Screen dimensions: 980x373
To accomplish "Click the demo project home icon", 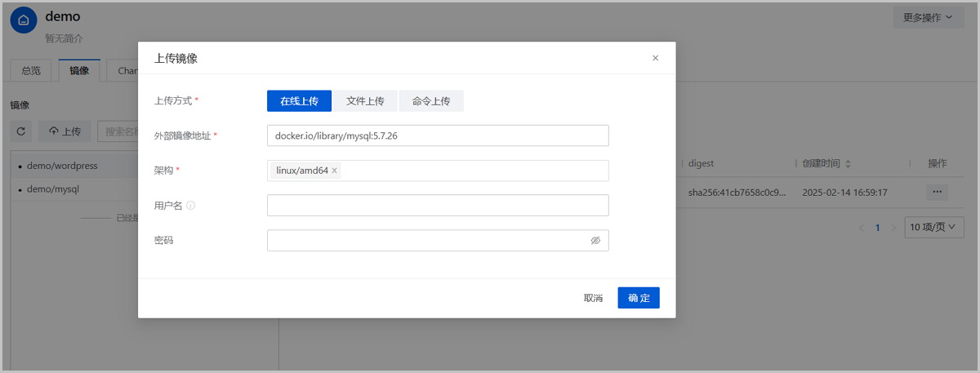I will point(24,21).
